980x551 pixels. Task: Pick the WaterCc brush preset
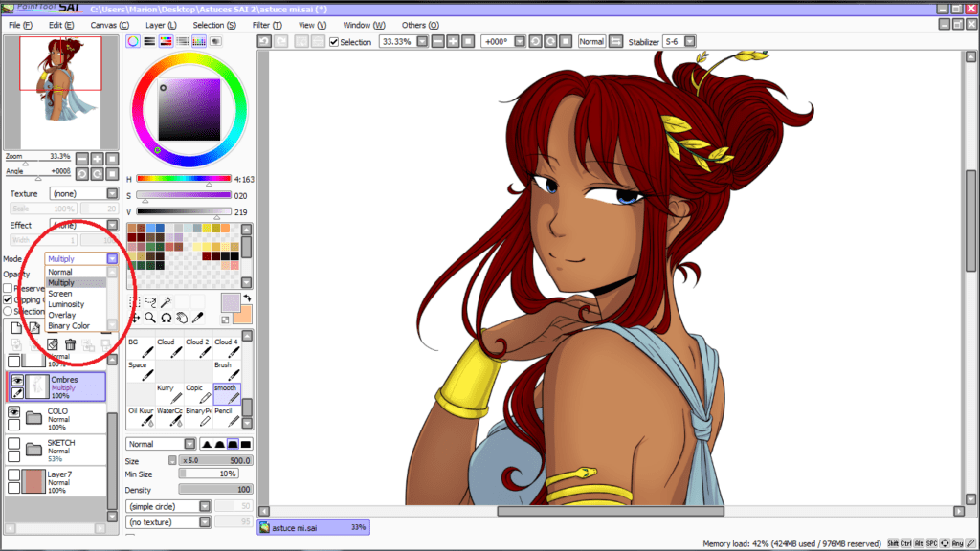click(169, 417)
